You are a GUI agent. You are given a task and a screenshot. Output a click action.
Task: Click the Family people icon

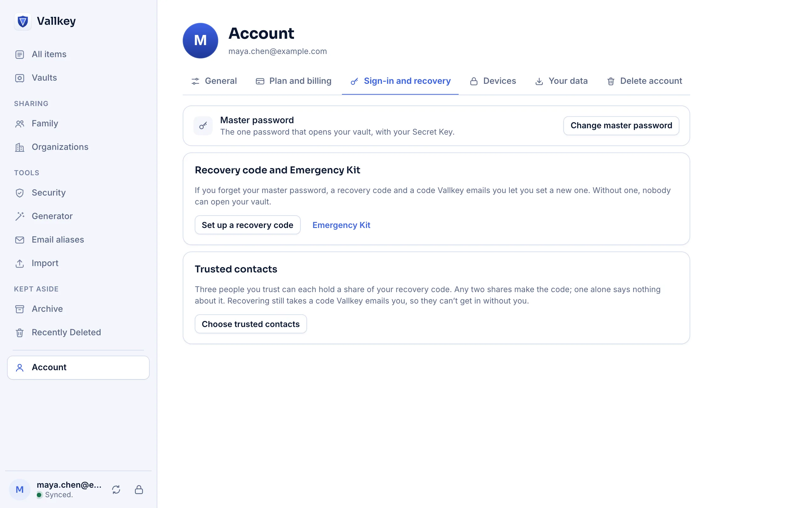[20, 124]
